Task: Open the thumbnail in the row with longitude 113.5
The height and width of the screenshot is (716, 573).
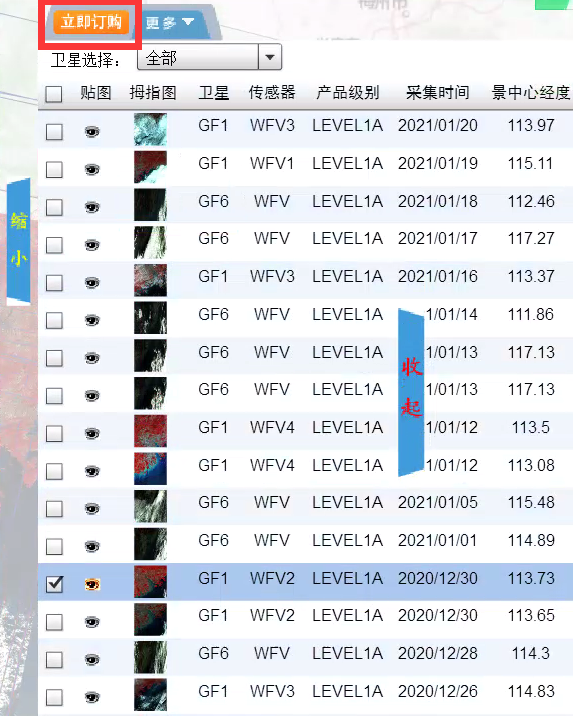Action: click(150, 431)
